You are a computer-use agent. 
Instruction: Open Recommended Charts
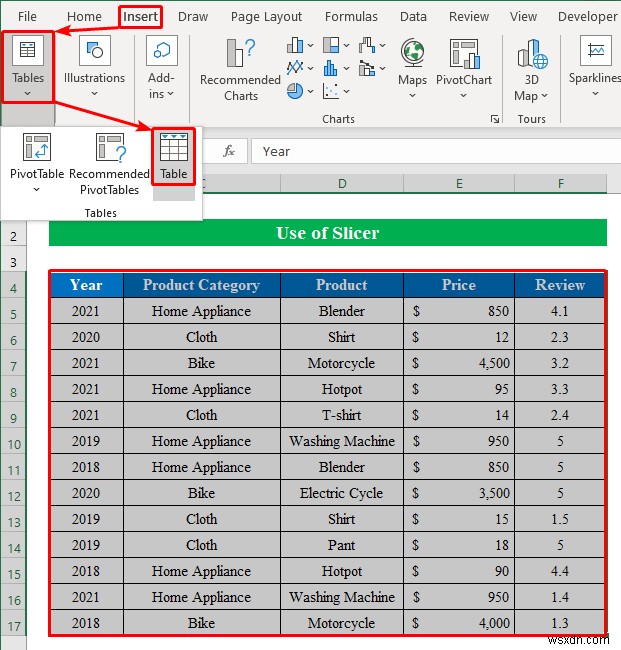[240, 70]
